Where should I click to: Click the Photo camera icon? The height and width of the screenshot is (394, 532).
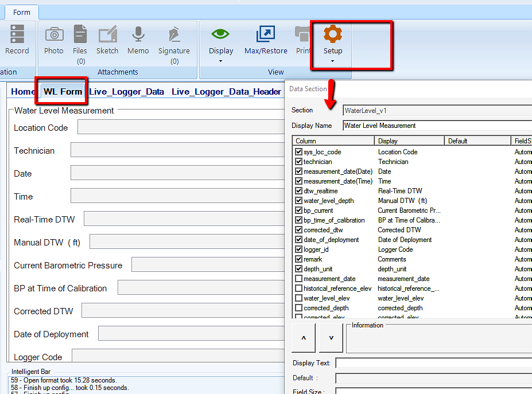54,34
